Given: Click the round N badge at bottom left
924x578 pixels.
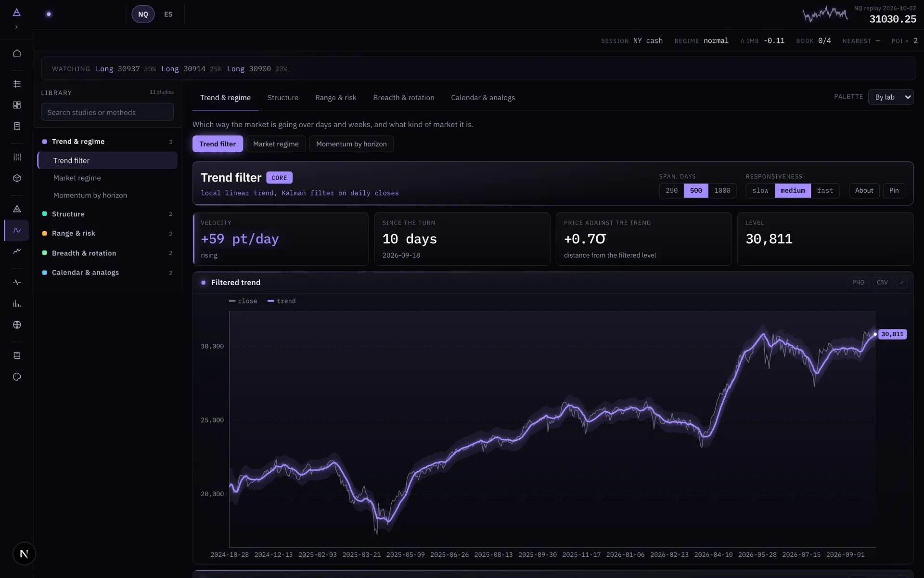Looking at the screenshot, I should [24, 554].
